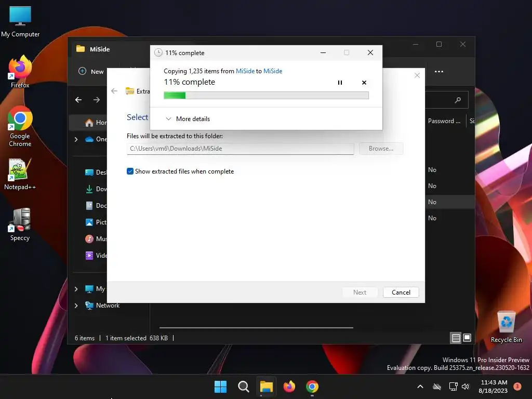Pause the file copy operation

point(340,83)
